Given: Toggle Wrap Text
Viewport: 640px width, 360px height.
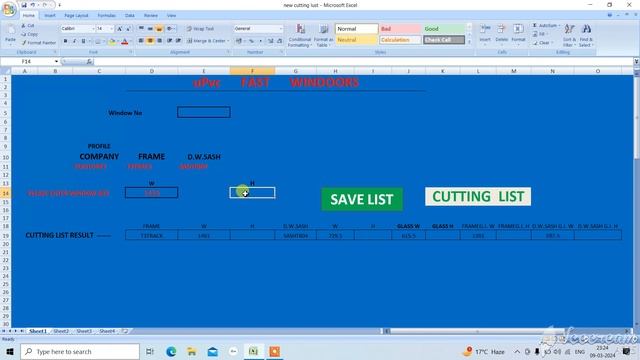Looking at the screenshot, I should point(200,29).
